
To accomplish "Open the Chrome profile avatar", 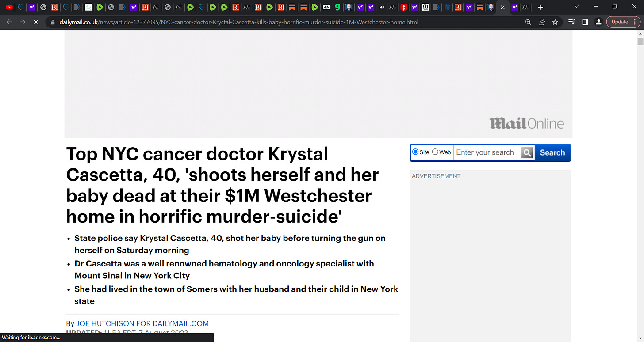I will [598, 22].
